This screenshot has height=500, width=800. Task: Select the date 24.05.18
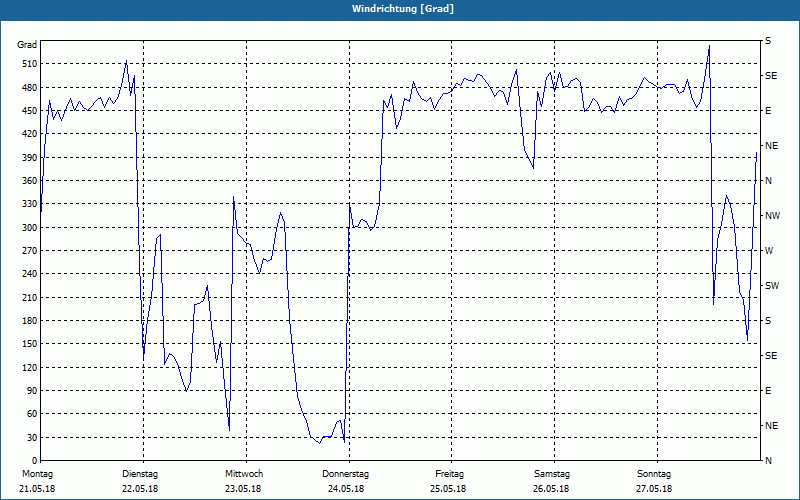346,489
